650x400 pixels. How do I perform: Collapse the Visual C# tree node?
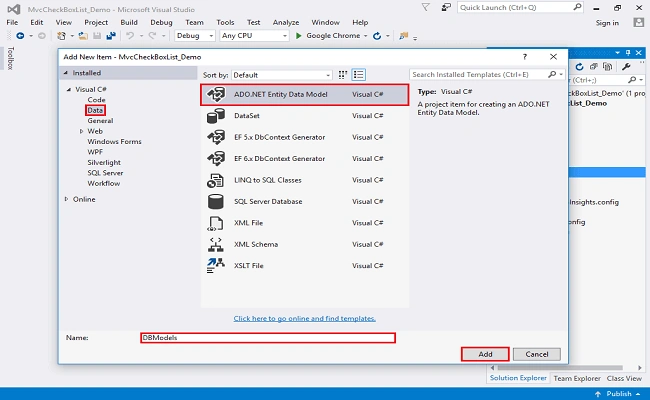tap(69, 90)
